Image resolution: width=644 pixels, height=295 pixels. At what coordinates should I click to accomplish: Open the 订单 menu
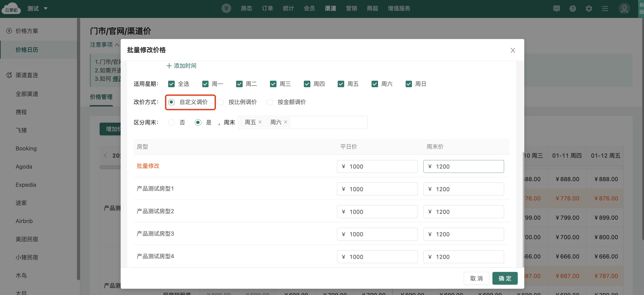(267, 9)
